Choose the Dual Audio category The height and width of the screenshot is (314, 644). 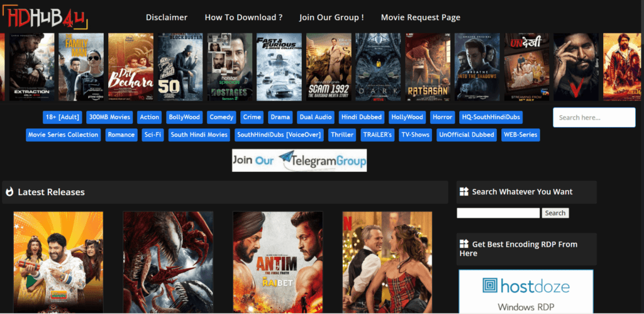(316, 117)
